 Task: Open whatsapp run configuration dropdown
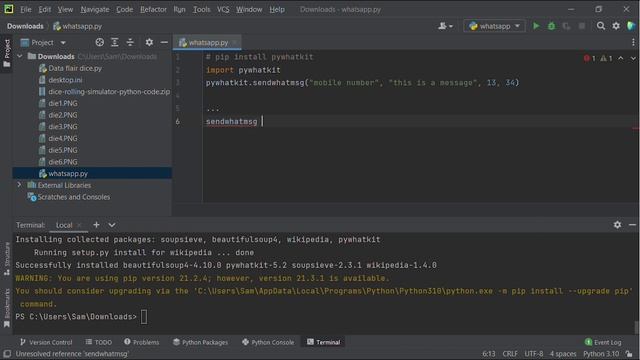495,26
